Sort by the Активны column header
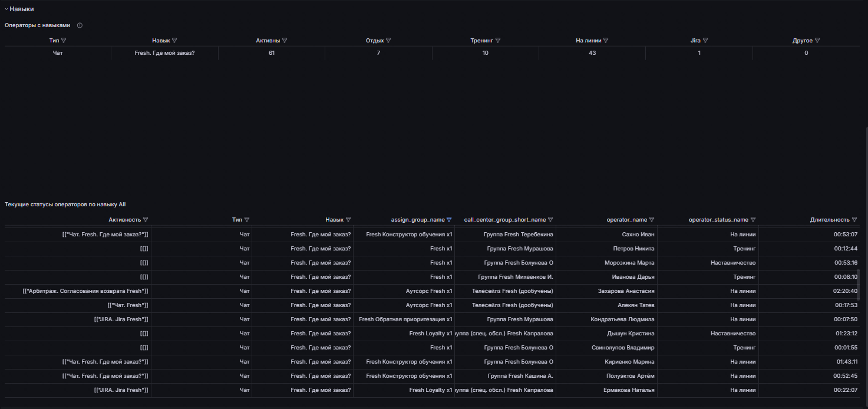Image resolution: width=868 pixels, height=409 pixels. click(268, 41)
